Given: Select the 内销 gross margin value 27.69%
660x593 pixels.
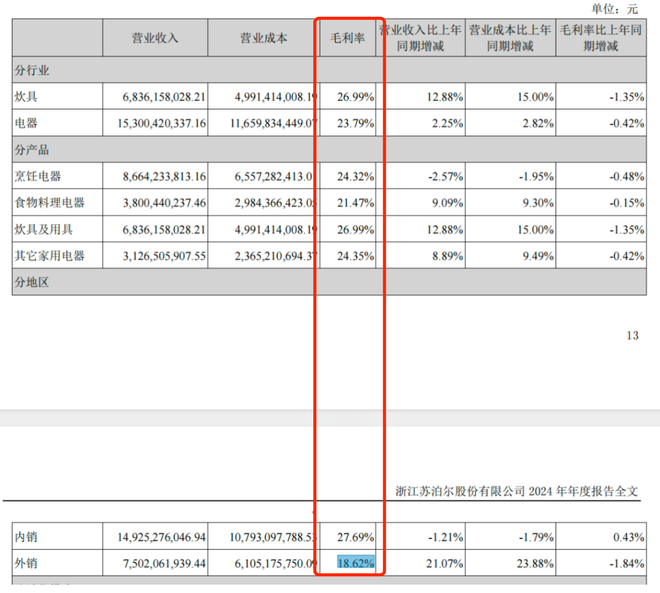Looking at the screenshot, I should 356,537.
